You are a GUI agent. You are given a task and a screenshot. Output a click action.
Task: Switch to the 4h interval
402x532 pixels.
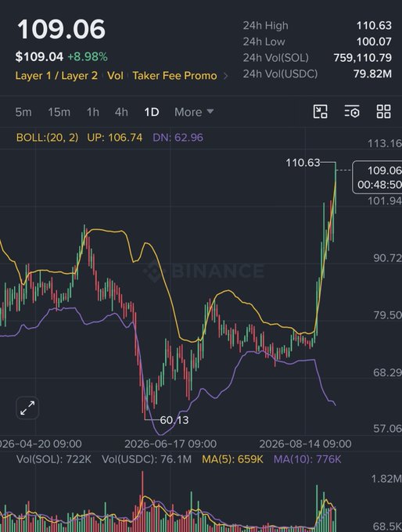point(121,112)
